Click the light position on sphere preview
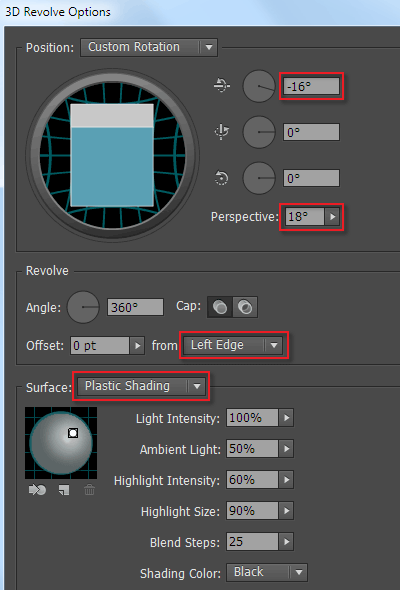Screen dimensions: 400x590 73,433
